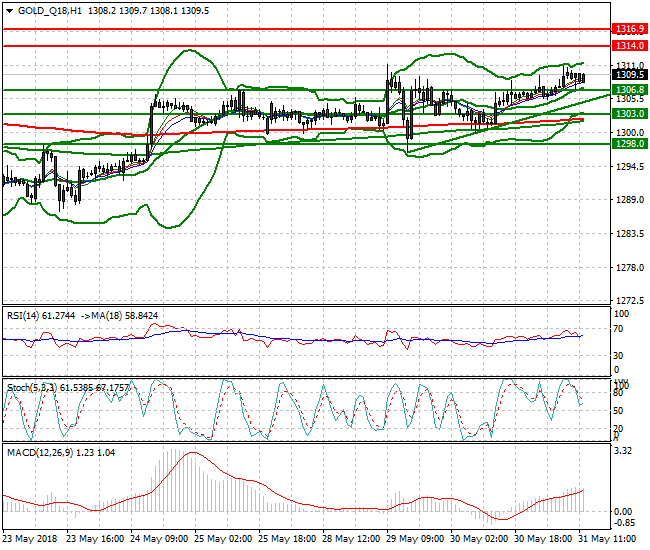The image size is (650, 550).
Task: Click the red 1314.0 price label
Action: (629, 46)
